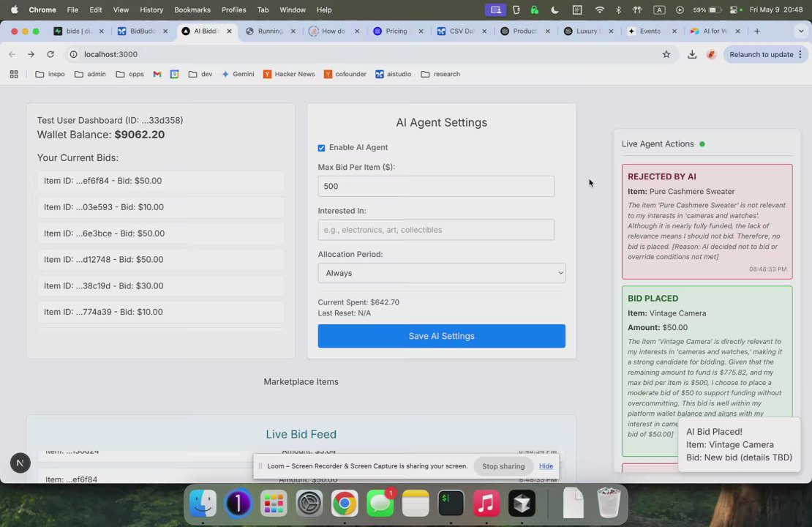Expand the tab search chevron
Image resolution: width=812 pixels, height=527 pixels.
tap(800, 31)
